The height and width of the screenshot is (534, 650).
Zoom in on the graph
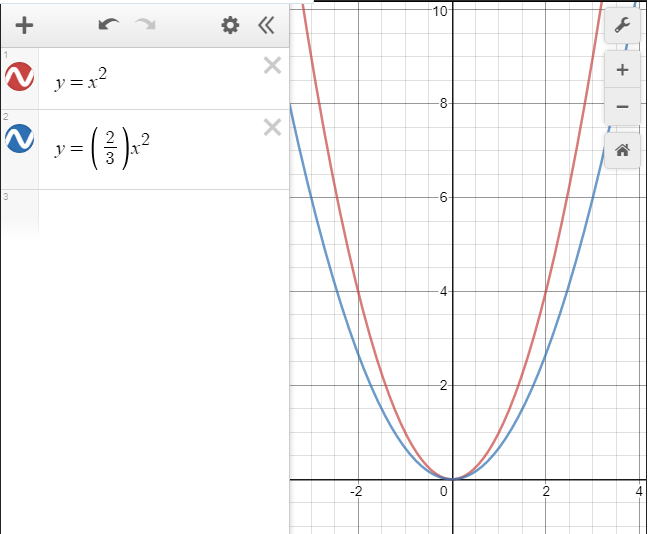tap(622, 70)
